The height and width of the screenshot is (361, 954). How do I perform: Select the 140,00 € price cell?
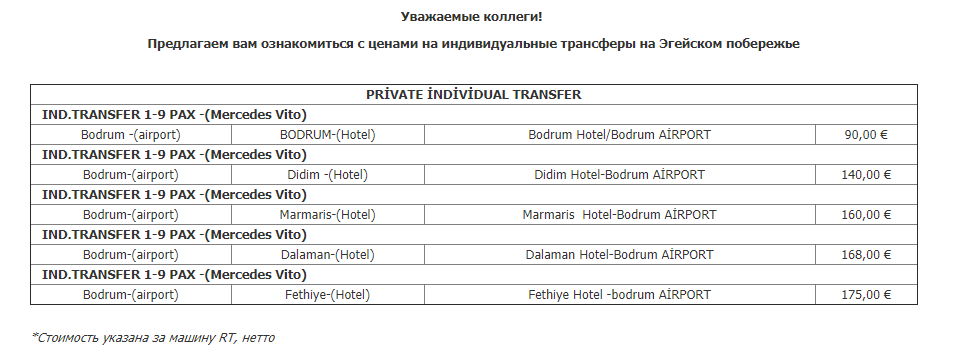866,175
